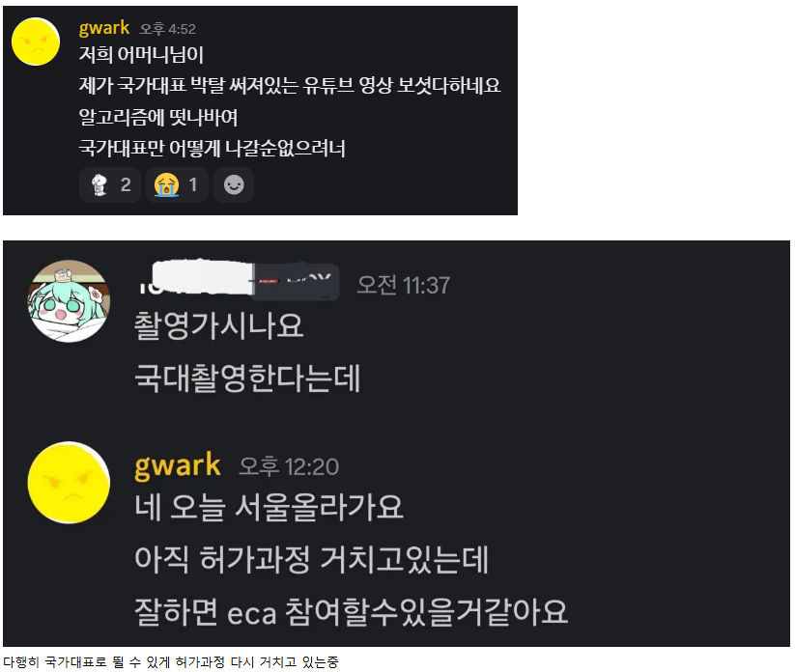
Task: Click the message 아직 허가과정 거치고있는데
Action: pos(312,559)
